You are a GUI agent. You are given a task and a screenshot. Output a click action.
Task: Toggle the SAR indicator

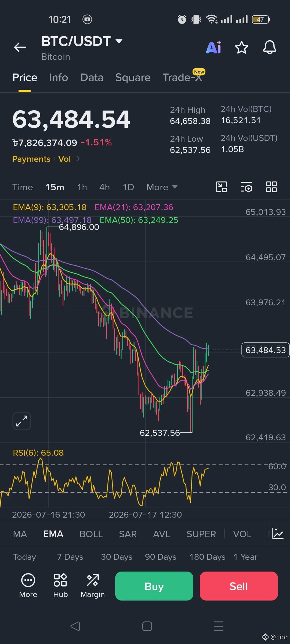click(x=128, y=534)
